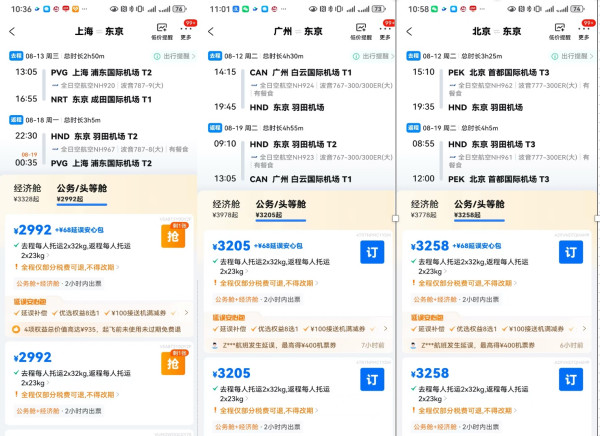Tap the 广州–东京 route title
The image size is (600, 436).
(298, 31)
